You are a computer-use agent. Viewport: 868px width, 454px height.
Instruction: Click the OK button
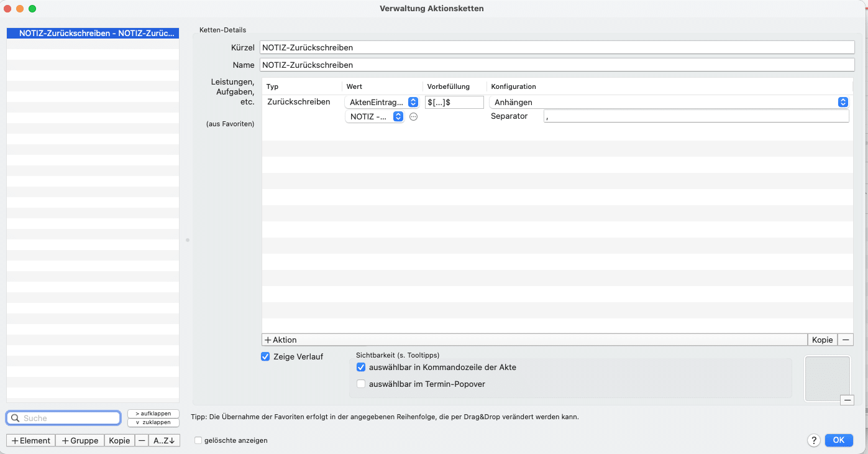[838, 440]
